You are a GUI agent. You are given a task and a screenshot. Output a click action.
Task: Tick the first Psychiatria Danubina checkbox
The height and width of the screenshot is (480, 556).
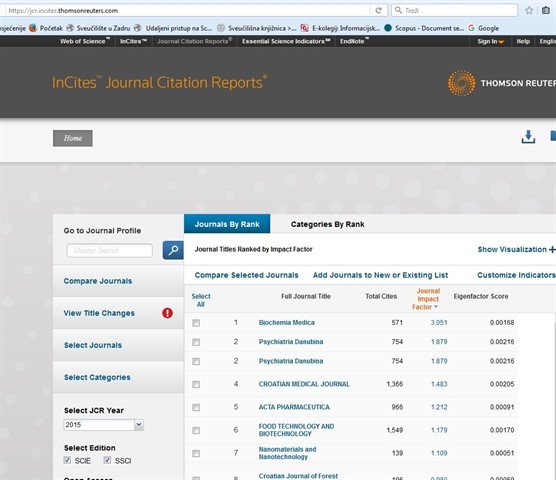click(x=196, y=342)
